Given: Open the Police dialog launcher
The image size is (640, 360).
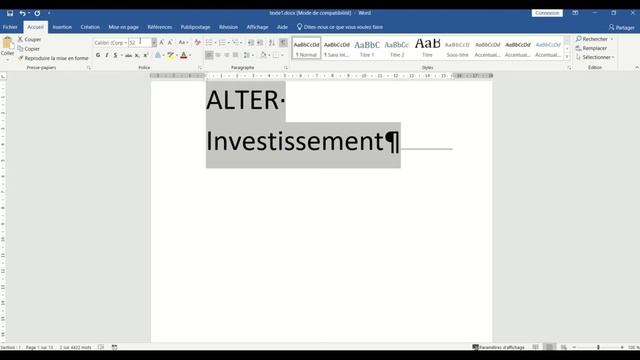Looking at the screenshot, I should coord(200,68).
